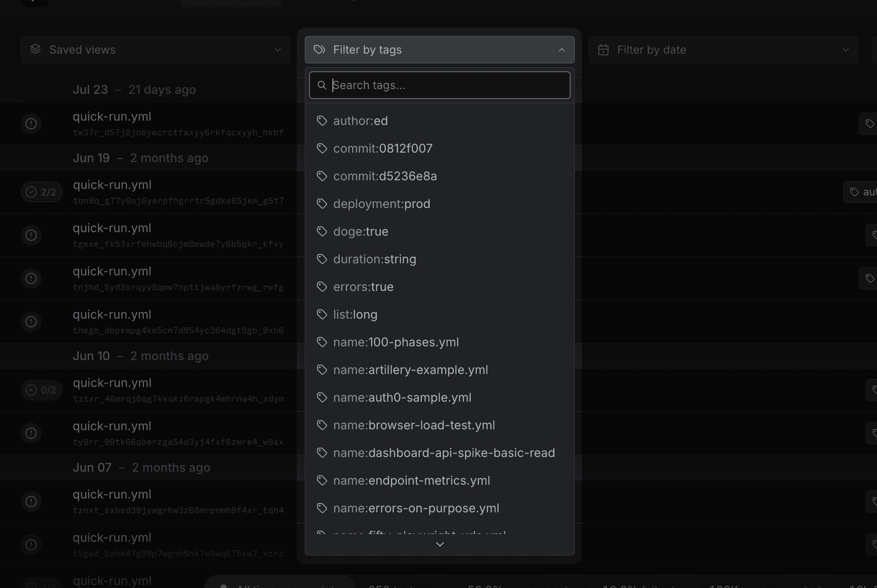Open quick-run.yml run tbn9q_g77y9aj6
877x588 pixels.
pos(112,185)
